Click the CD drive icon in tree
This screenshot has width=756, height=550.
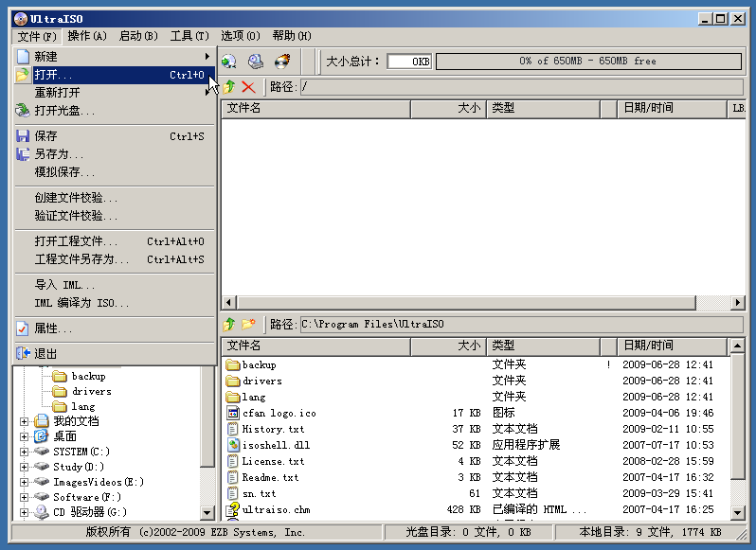[42, 512]
